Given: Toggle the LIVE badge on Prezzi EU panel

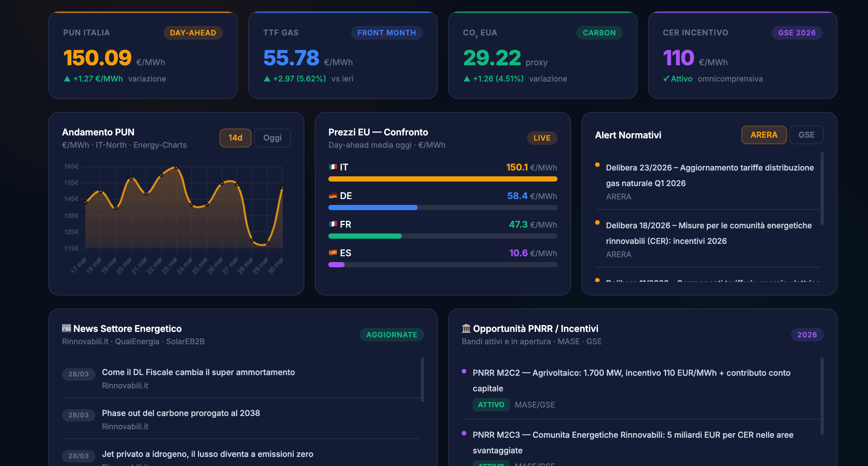Looking at the screenshot, I should click(542, 138).
